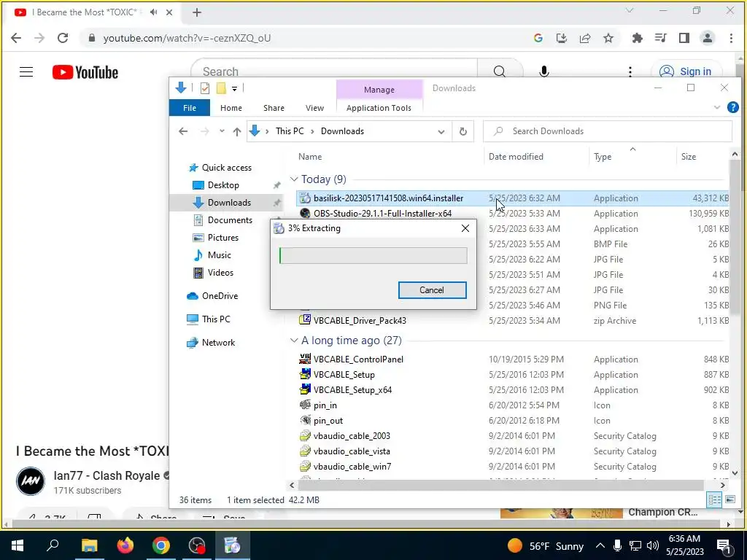The width and height of the screenshot is (747, 560).
Task: Select OBS-Studio-29.1.1-Full-Installer-x64 file
Action: (382, 214)
